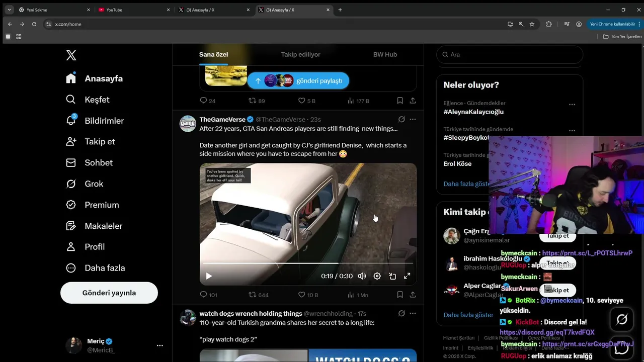Share the top post with 177 B views

(x=413, y=101)
